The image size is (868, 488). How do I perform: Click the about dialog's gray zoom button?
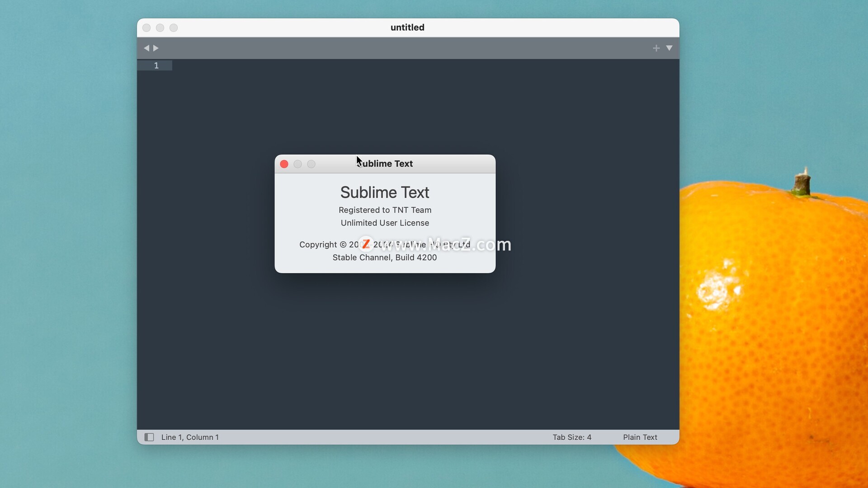click(311, 164)
